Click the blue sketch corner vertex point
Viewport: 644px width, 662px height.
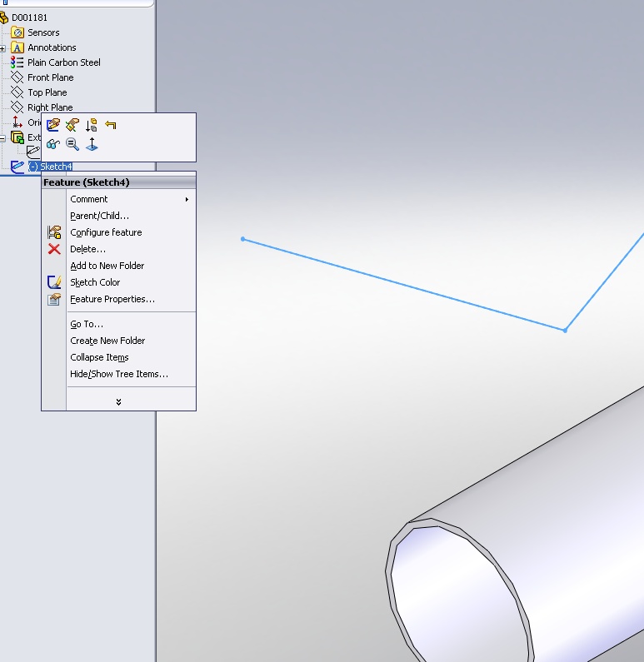565,330
